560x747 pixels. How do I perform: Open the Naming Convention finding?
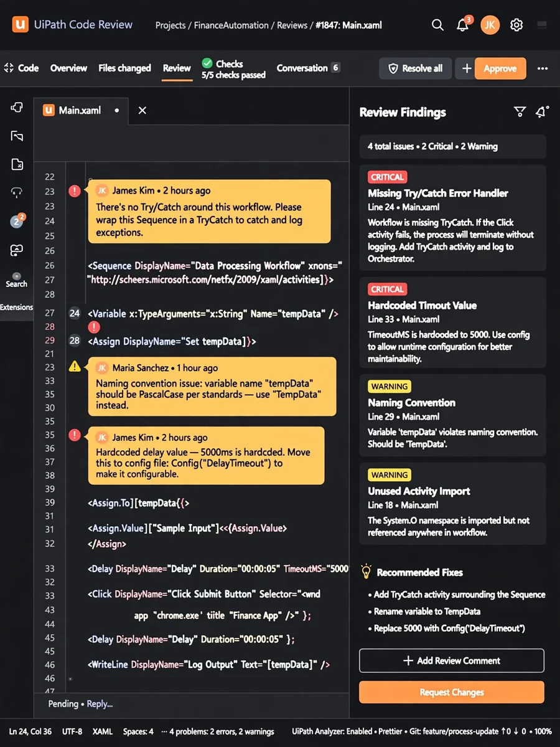(x=453, y=415)
